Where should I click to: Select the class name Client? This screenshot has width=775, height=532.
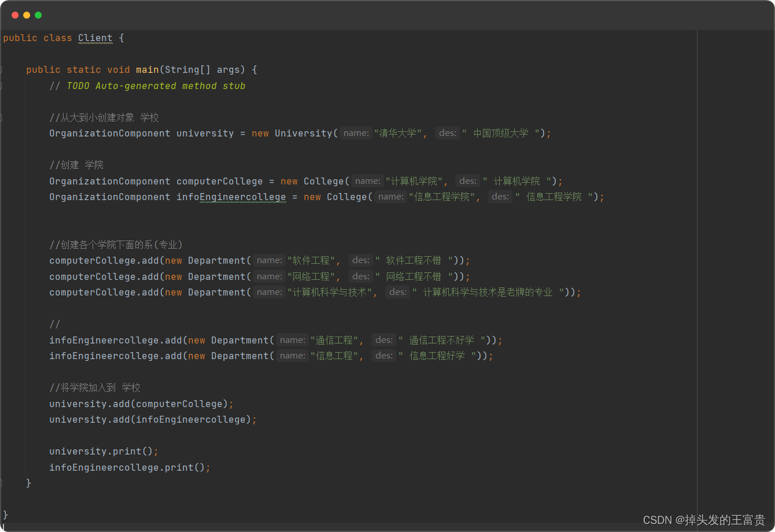95,38
